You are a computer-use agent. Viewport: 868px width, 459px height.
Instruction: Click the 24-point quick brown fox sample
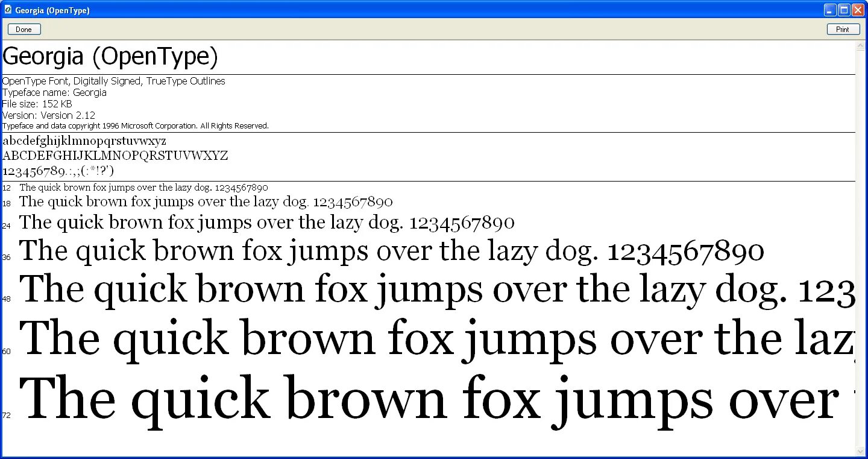pyautogui.click(x=267, y=223)
